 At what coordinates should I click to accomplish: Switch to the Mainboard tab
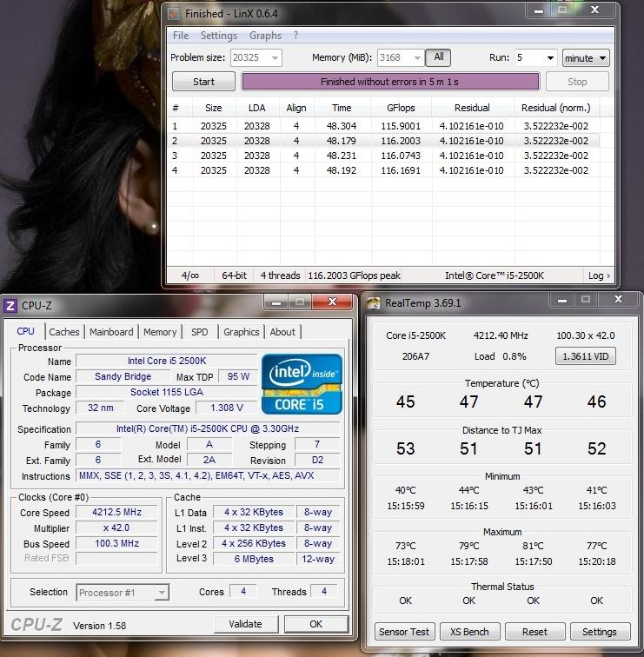(x=111, y=332)
